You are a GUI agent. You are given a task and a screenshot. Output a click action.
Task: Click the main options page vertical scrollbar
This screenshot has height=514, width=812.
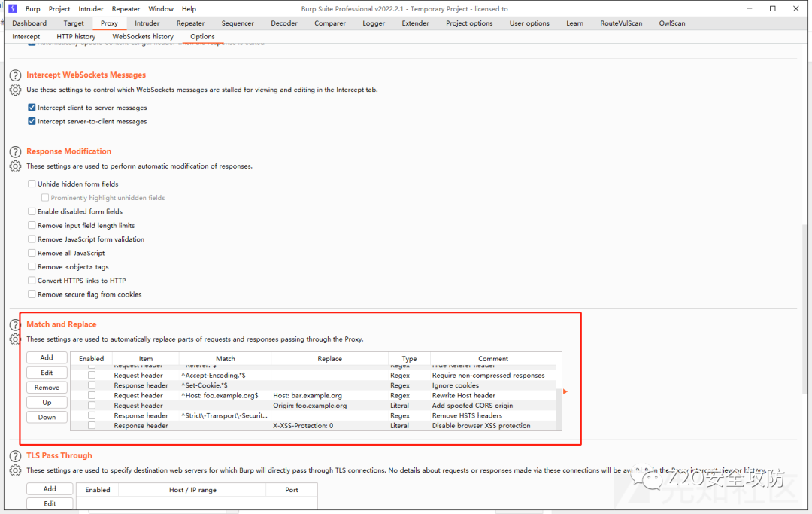[x=804, y=309]
